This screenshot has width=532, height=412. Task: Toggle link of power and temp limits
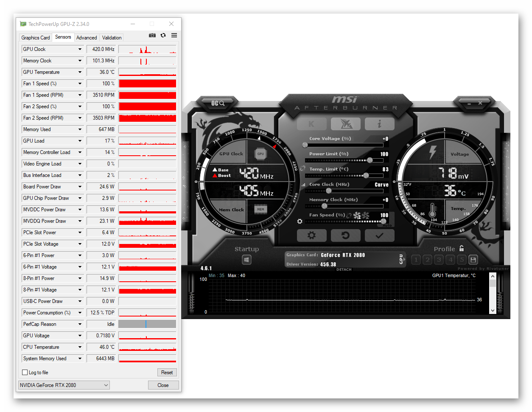pos(302,168)
